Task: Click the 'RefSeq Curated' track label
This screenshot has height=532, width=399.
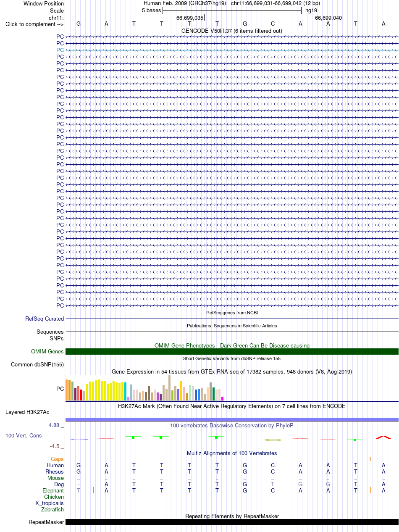Action: point(45,319)
